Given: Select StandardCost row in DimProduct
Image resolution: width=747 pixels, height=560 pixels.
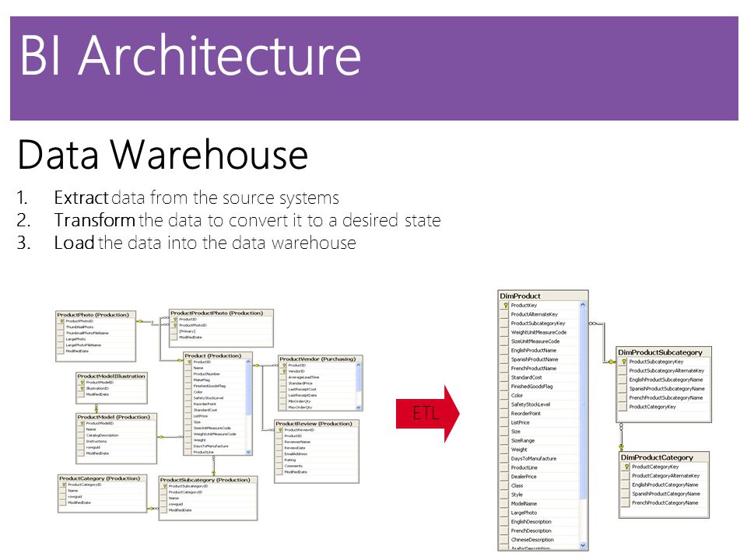Looking at the screenshot, I should (x=539, y=378).
